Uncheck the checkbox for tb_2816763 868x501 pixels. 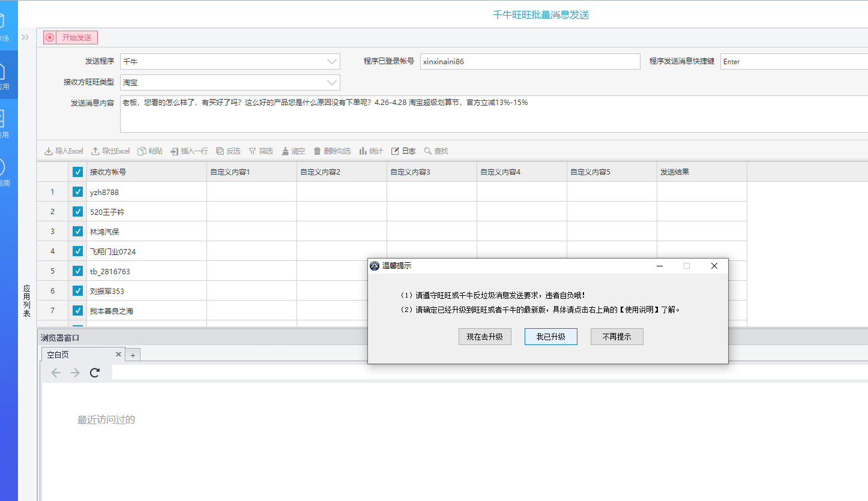77,271
